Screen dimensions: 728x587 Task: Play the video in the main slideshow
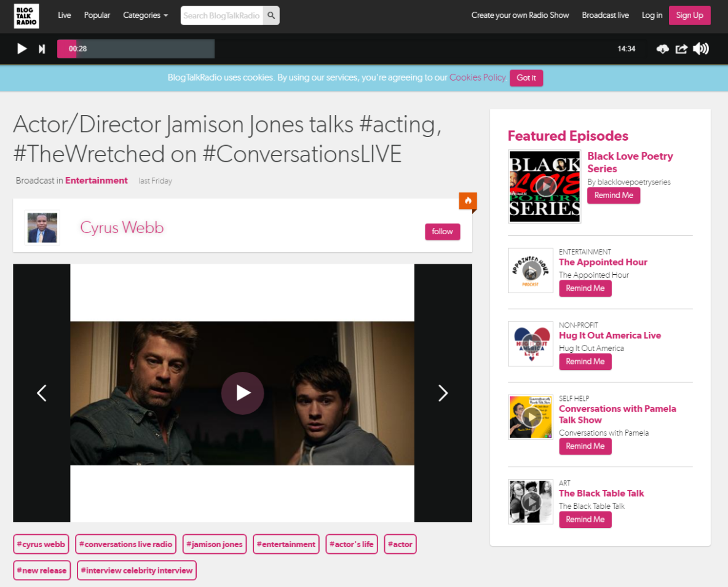242,393
